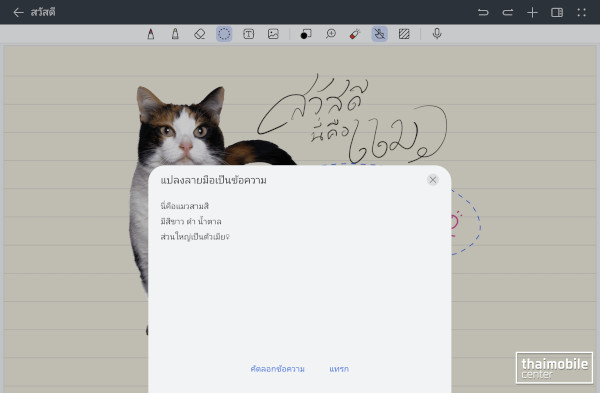Choose the eraser tool
The image size is (600, 393).
[x=200, y=34]
